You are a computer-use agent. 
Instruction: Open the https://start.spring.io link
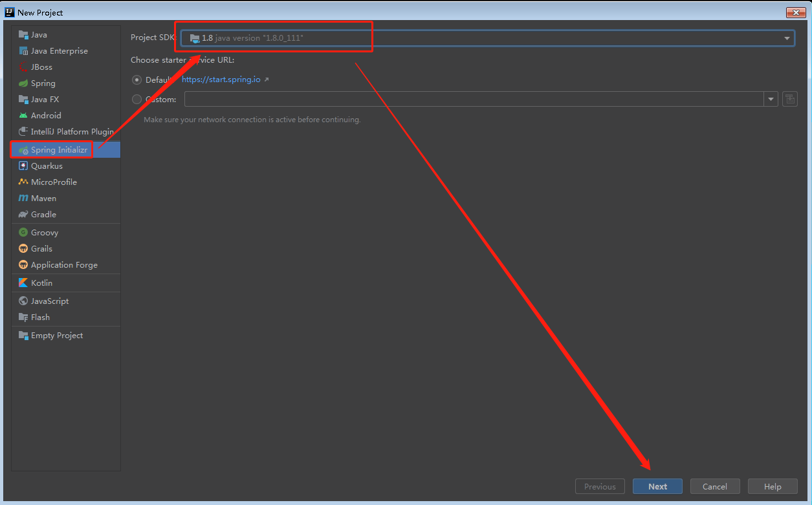(x=221, y=80)
